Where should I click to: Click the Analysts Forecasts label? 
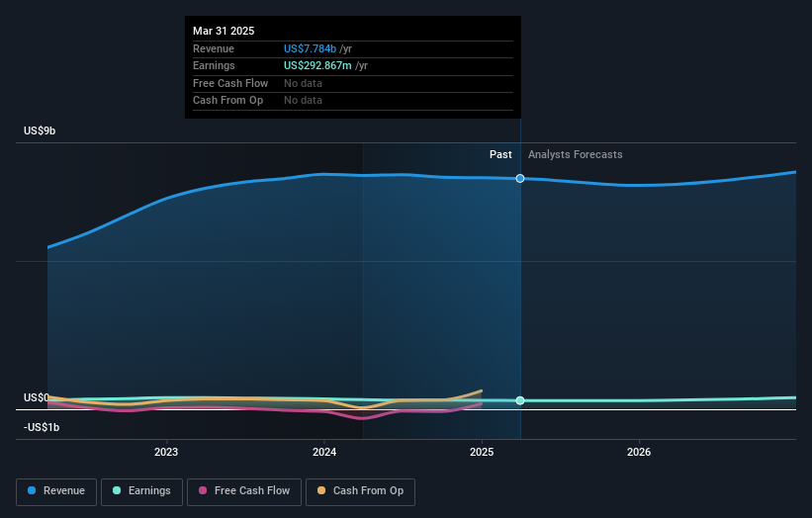(576, 154)
